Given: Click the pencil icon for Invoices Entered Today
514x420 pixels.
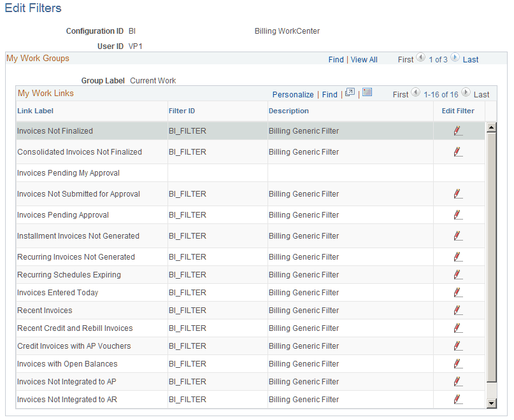Looking at the screenshot, I should click(458, 293).
